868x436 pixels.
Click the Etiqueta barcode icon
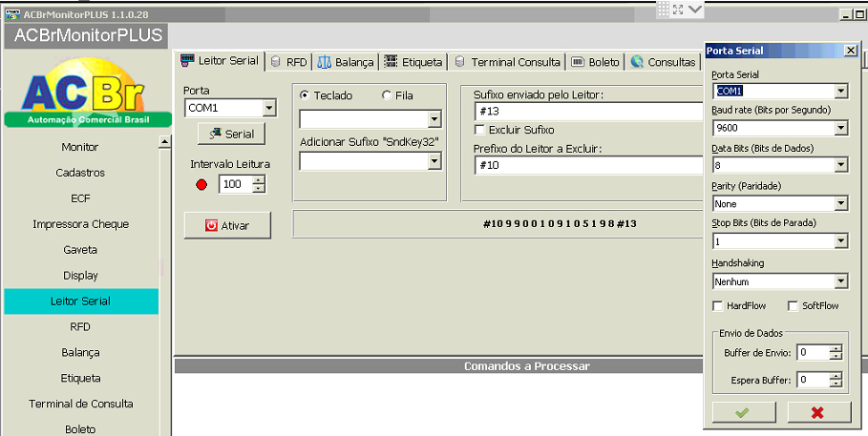[x=391, y=61]
